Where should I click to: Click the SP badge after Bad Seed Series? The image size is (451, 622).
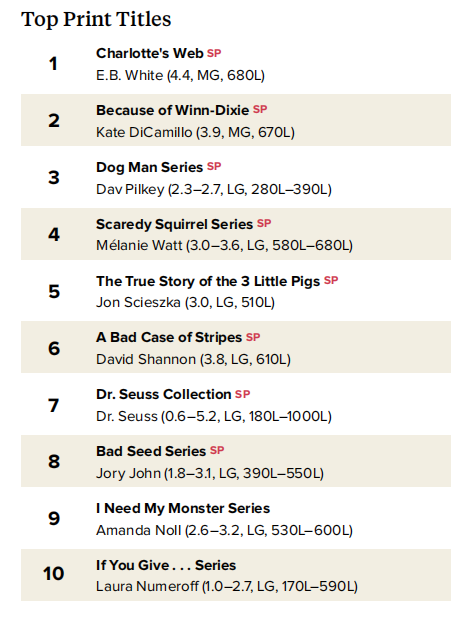tap(217, 451)
